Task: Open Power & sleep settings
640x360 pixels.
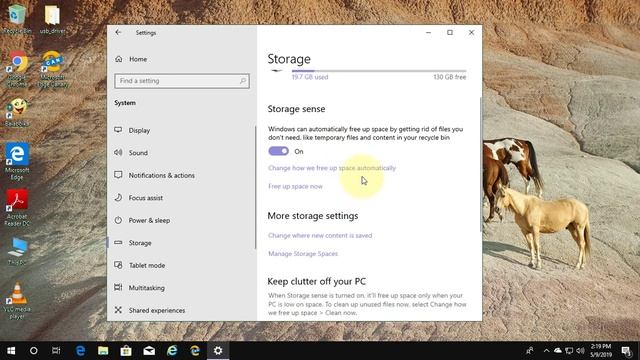Action: tap(149, 220)
